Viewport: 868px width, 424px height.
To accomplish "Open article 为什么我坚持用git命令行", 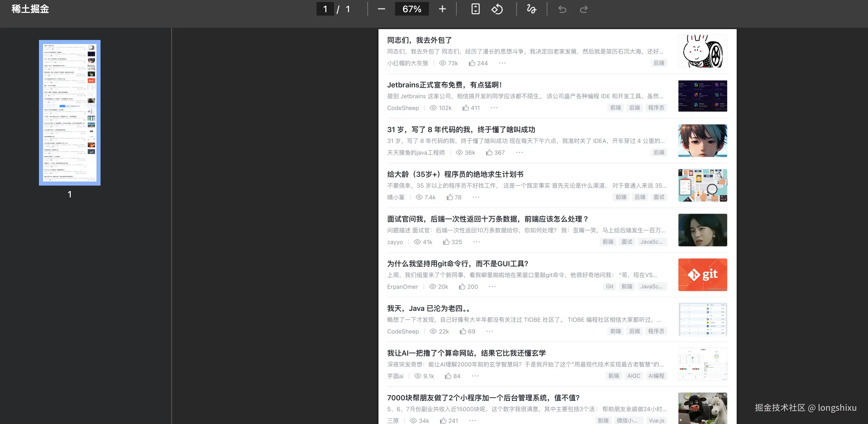I will pyautogui.click(x=458, y=263).
